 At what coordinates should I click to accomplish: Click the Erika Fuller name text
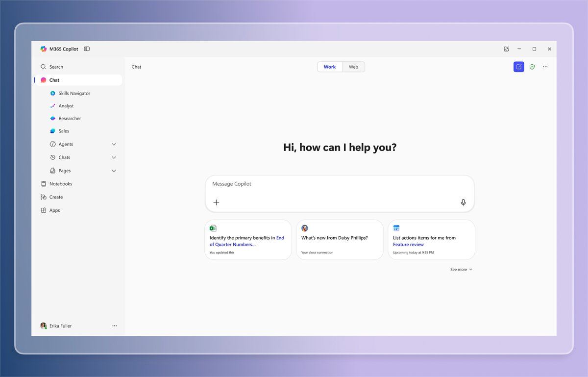pyautogui.click(x=61, y=326)
